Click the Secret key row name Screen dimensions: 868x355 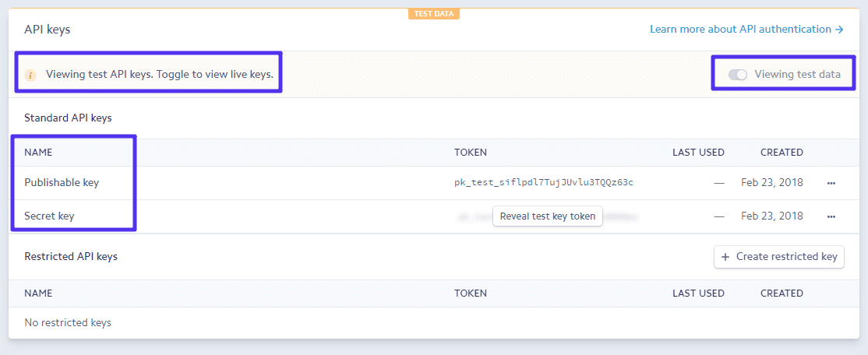[x=49, y=216]
